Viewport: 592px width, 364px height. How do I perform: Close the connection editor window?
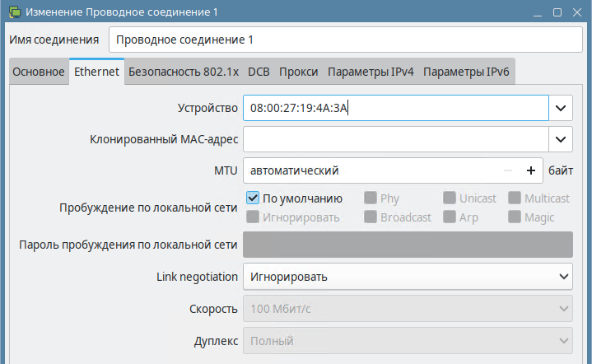click(x=577, y=12)
